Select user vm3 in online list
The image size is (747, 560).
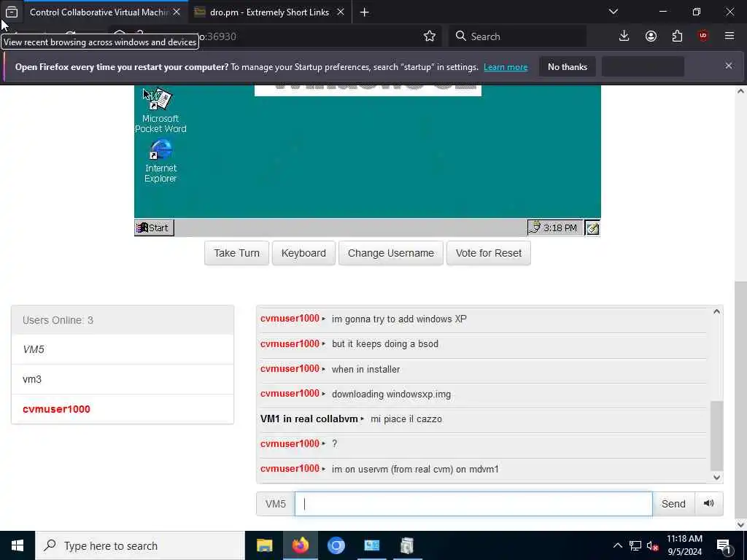(123, 379)
